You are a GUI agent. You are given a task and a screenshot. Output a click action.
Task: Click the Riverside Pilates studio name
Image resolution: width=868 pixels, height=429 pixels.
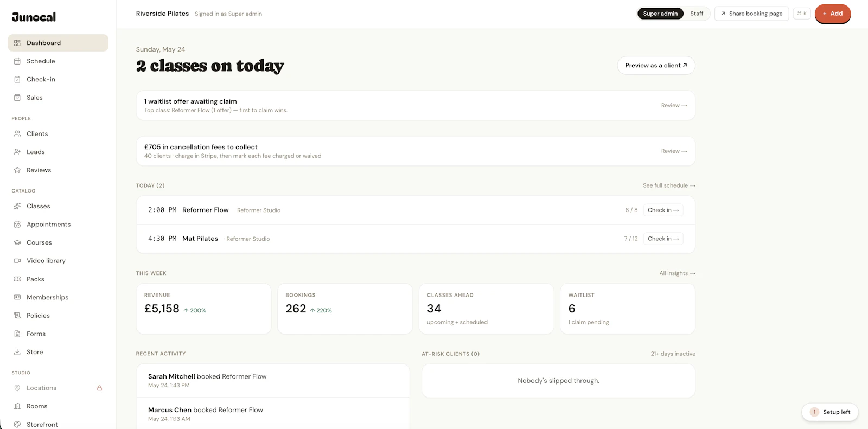[x=162, y=14]
